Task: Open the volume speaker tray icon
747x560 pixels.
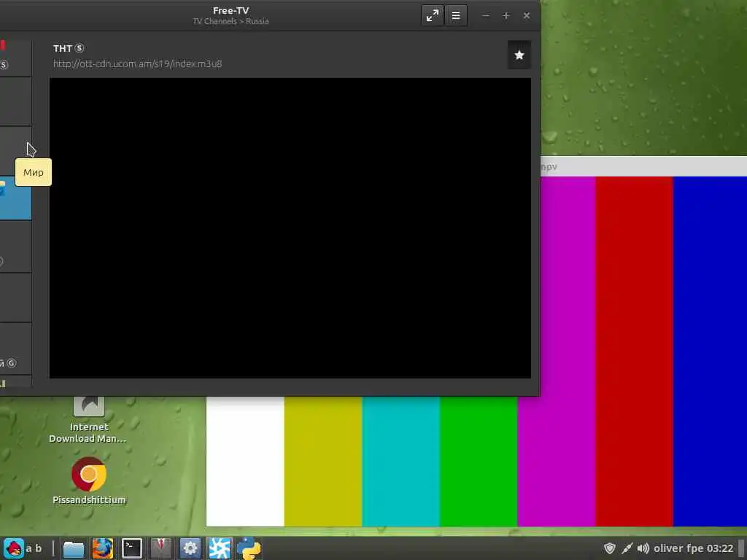Action: 643,548
